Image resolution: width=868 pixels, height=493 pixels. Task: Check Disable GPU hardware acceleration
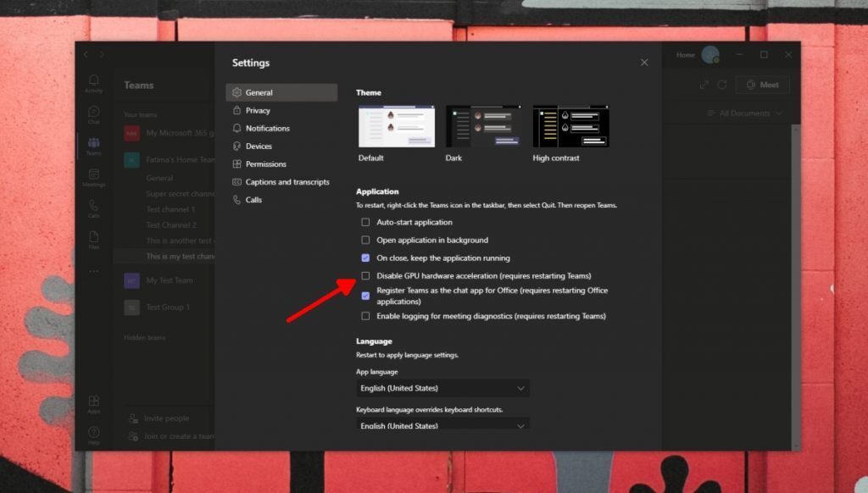coord(365,275)
